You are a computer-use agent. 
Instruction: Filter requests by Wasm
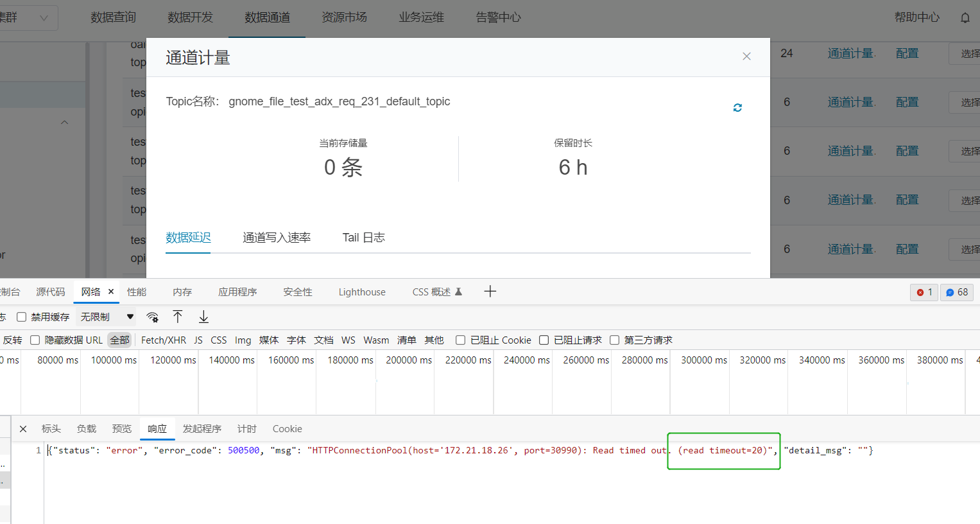point(376,340)
